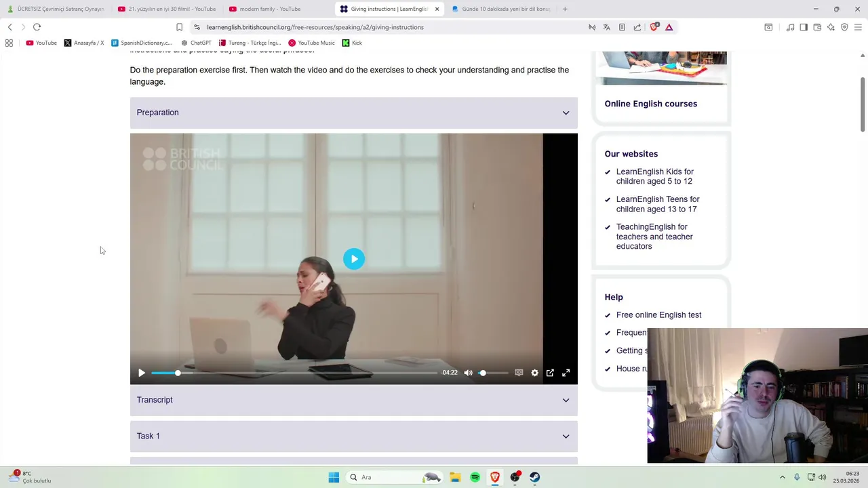
Task: Click the chevron beside Transcript
Action: click(566, 400)
